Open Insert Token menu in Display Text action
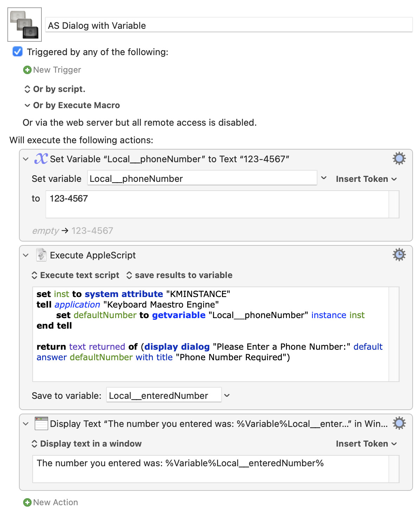Screen dimensions: 420x514 point(366,444)
